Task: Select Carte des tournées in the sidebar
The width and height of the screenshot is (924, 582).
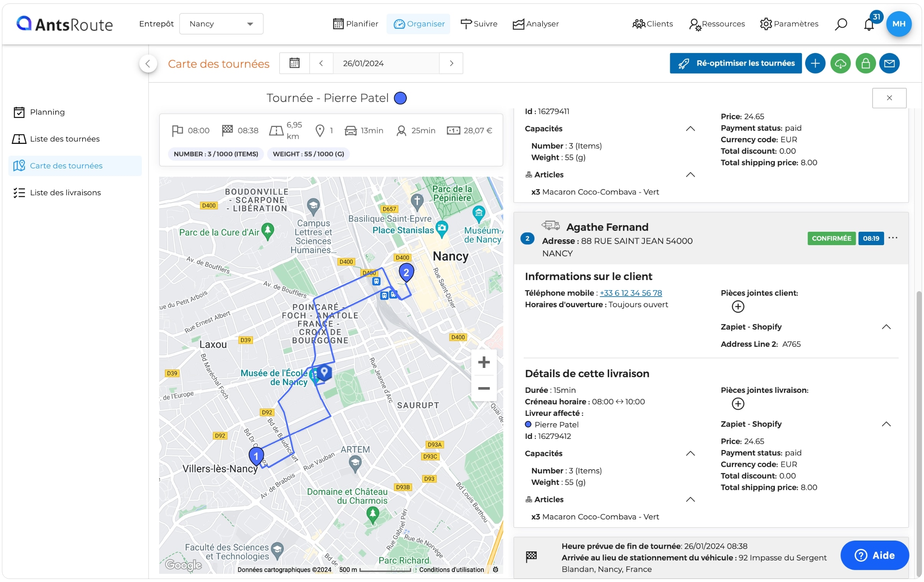Action: [75, 166]
